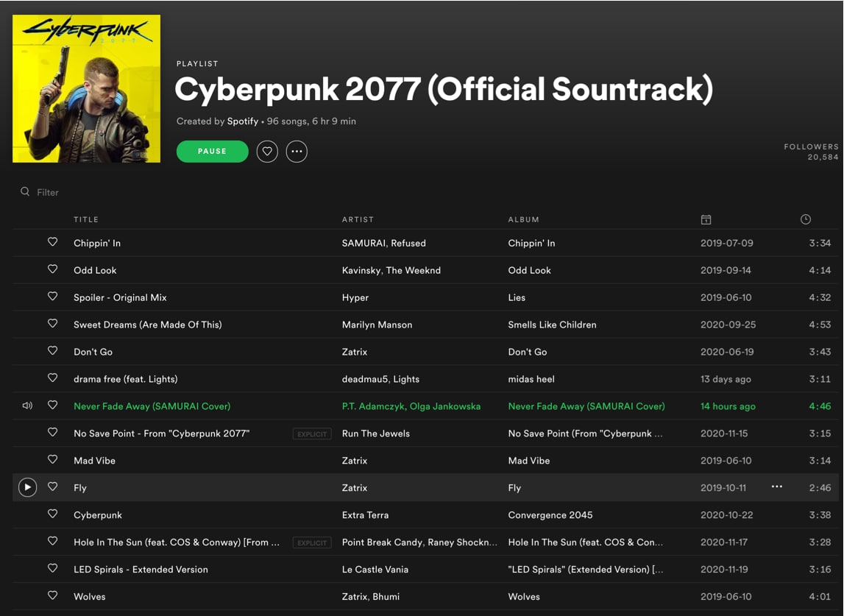Click the green PAUSE button

(x=212, y=152)
